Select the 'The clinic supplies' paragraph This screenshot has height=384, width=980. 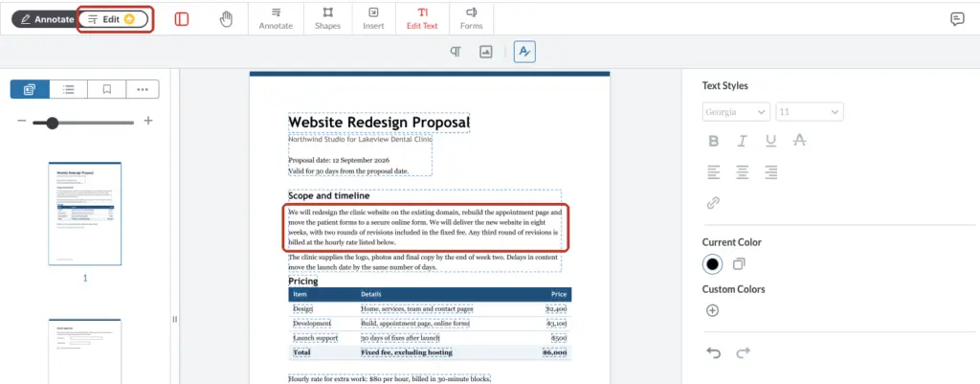(424, 262)
